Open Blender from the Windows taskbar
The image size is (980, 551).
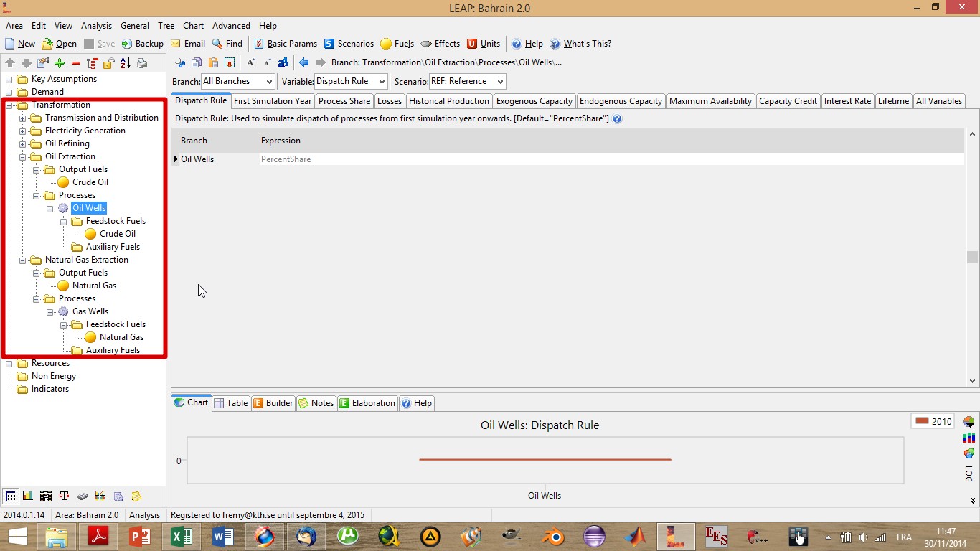[552, 536]
